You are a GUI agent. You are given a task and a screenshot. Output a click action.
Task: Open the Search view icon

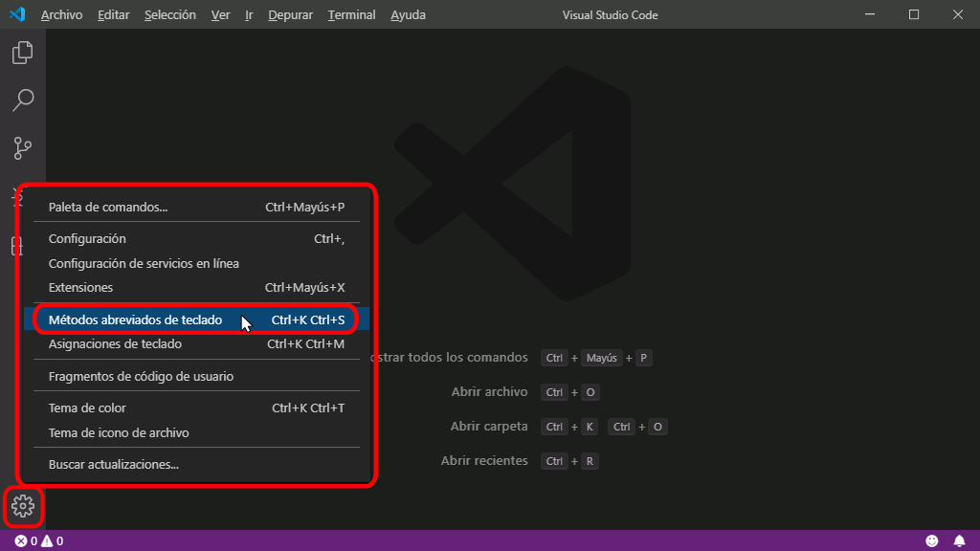pyautogui.click(x=23, y=99)
